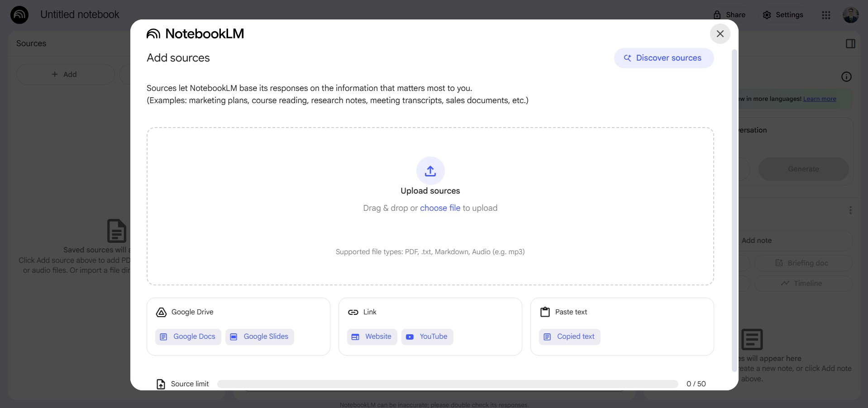Screen dimensions: 868x408
Task: Click the Add sources heading
Action: click(x=178, y=58)
